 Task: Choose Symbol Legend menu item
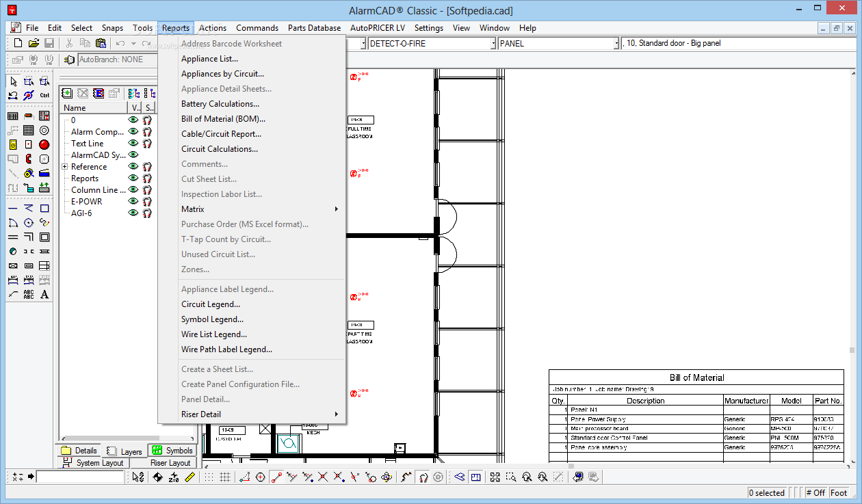coord(212,319)
